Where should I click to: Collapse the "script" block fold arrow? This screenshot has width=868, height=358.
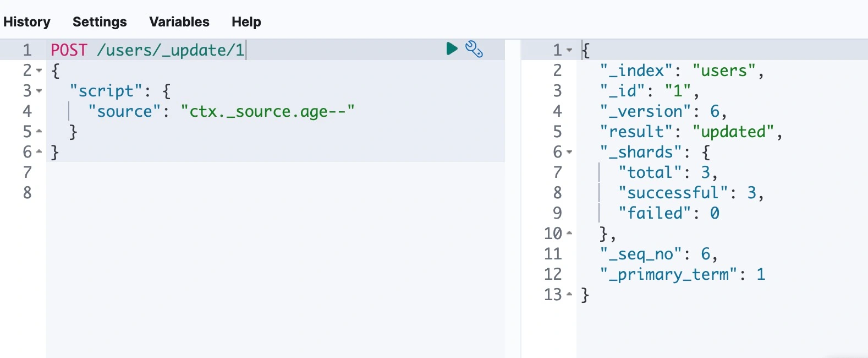39,91
